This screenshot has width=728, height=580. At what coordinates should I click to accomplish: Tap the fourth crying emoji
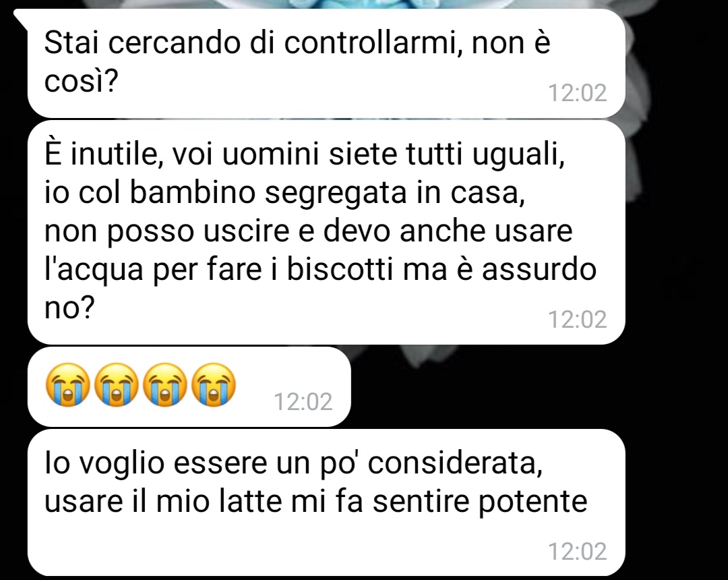[214, 385]
